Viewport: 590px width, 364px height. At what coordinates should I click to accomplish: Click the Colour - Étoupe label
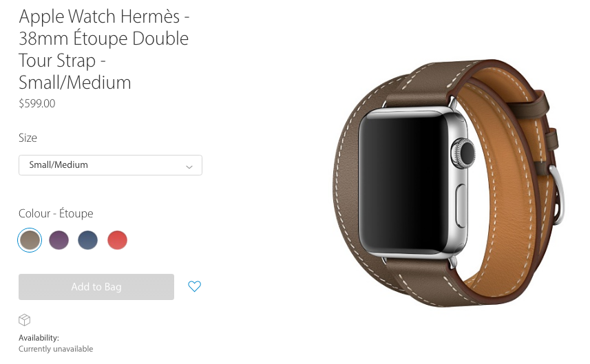[56, 213]
